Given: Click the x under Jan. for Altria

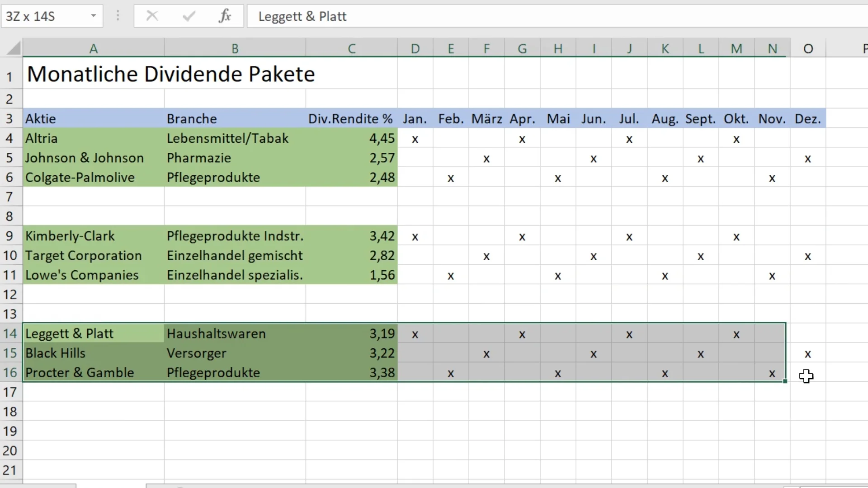Looking at the screenshot, I should (x=415, y=139).
